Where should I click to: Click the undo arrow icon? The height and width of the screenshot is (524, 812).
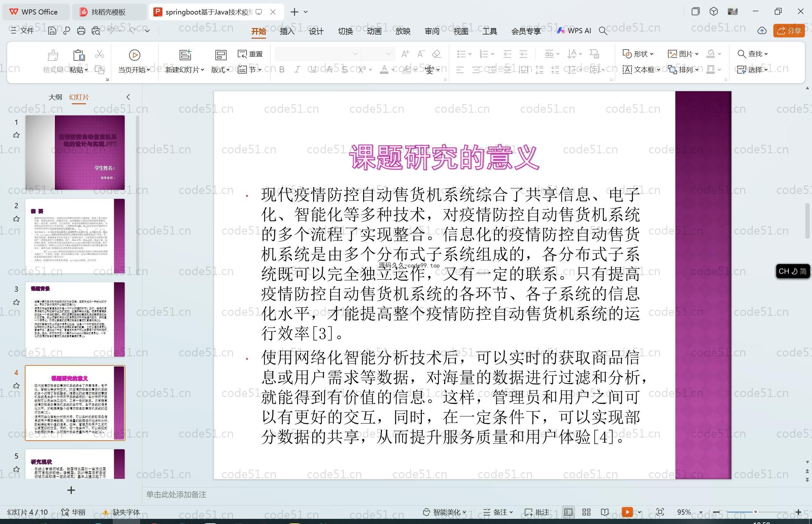(x=111, y=31)
